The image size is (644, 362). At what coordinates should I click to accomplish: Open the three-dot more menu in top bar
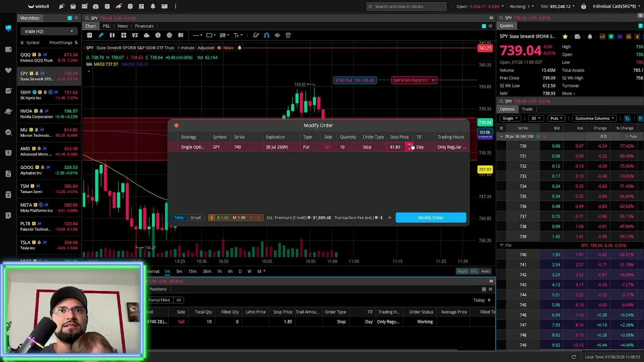[x=176, y=7]
